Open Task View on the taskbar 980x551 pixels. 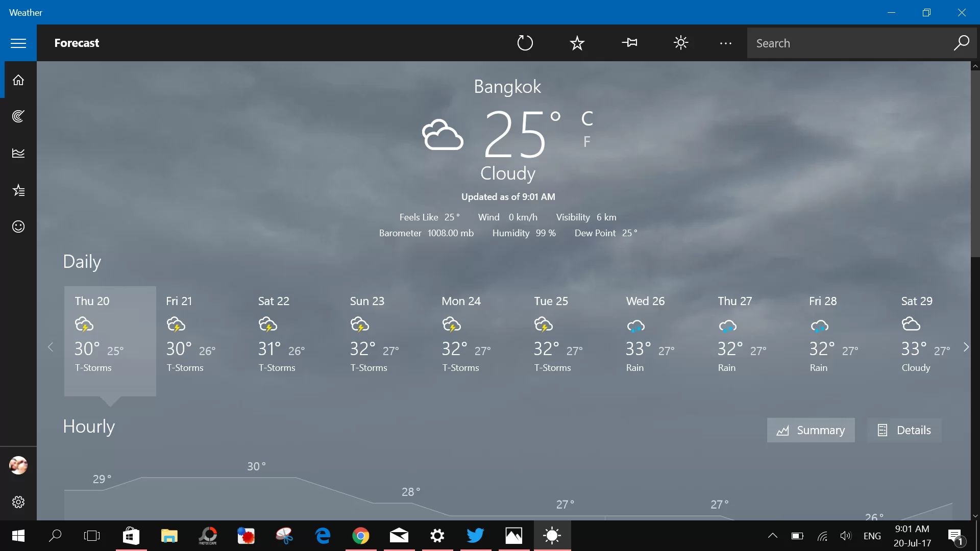92,536
